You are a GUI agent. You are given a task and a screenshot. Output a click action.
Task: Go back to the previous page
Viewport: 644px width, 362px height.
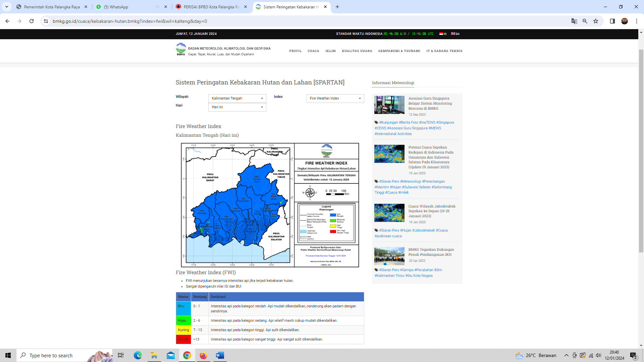click(7, 21)
